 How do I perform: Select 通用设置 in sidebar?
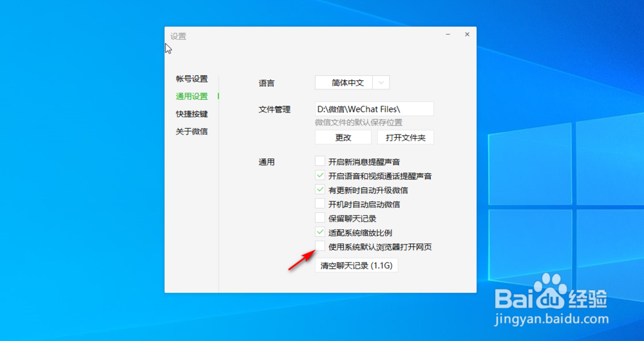[x=192, y=97]
